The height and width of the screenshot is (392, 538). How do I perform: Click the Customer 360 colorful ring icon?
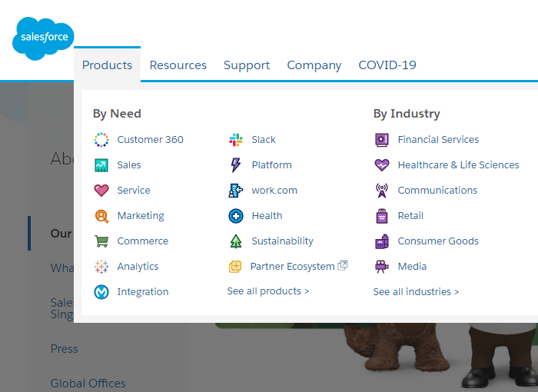point(101,140)
